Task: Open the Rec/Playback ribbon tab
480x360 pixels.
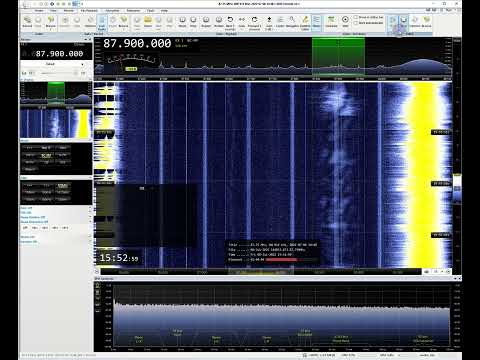Action: [x=89, y=11]
